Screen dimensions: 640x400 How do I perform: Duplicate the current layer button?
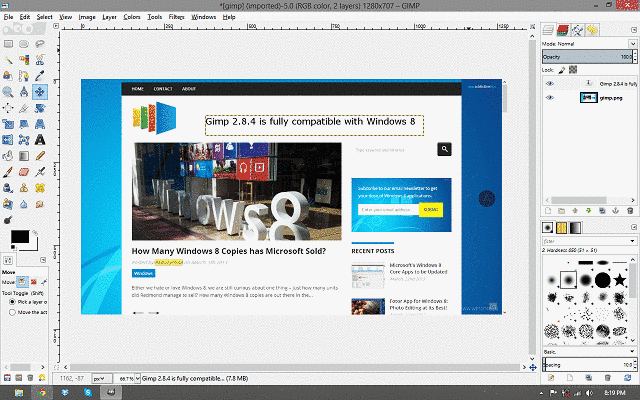[602, 211]
